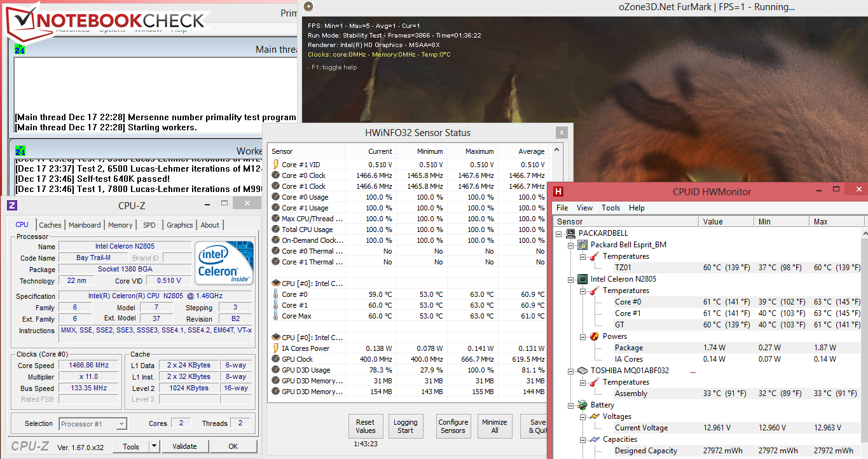The height and width of the screenshot is (459, 868).
Task: Click the lightning icon beside Core #1 VID
Action: [275, 165]
